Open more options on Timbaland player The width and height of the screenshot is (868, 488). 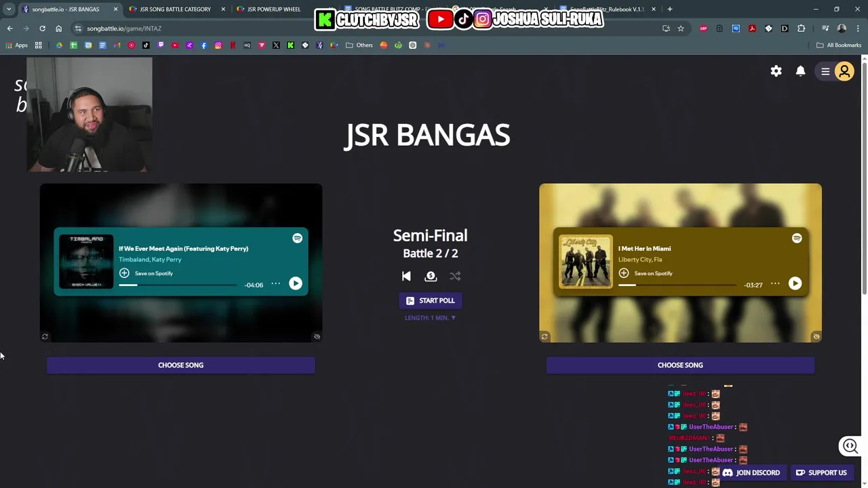[x=275, y=284]
